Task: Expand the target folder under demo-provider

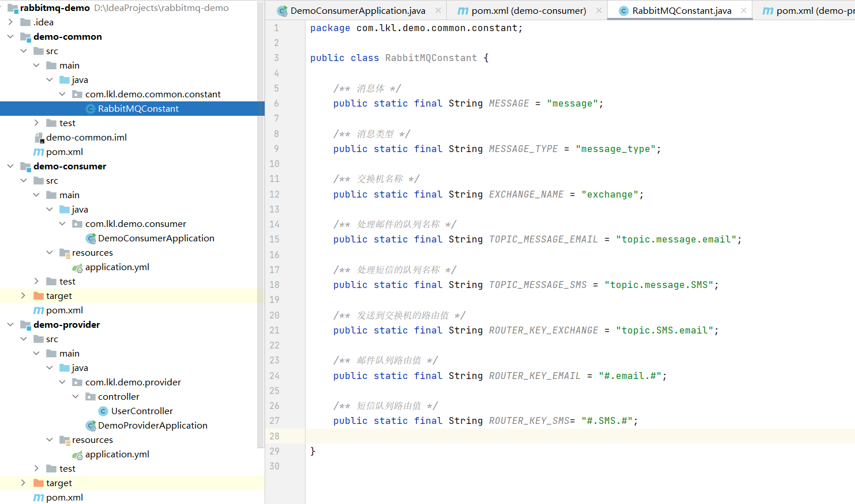Action: [x=23, y=483]
